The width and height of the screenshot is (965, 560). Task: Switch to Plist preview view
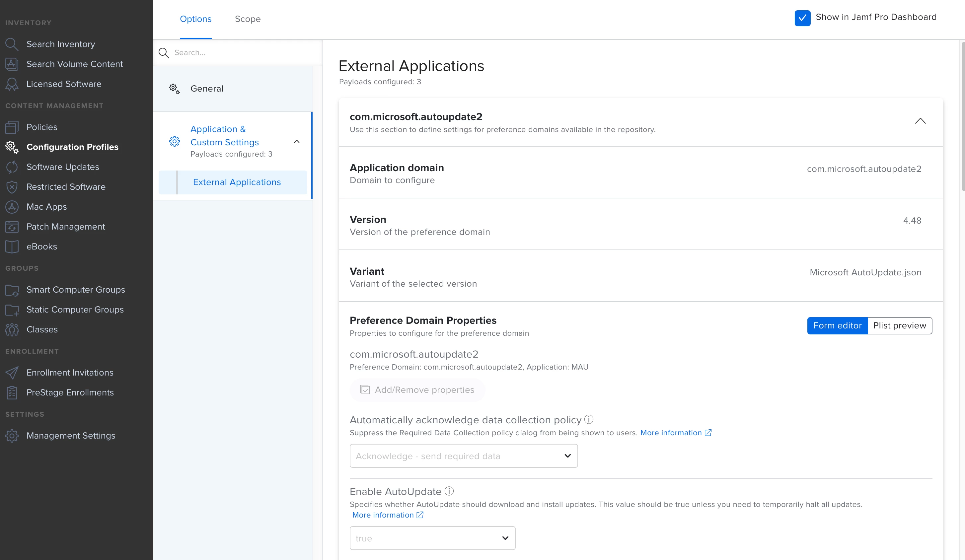pyautogui.click(x=900, y=325)
